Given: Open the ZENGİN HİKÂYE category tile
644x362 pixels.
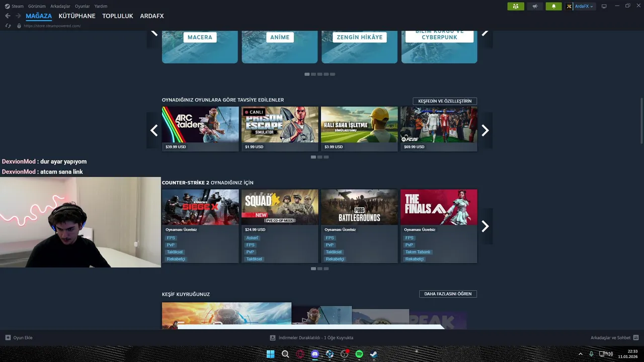Looking at the screenshot, I should [359, 47].
